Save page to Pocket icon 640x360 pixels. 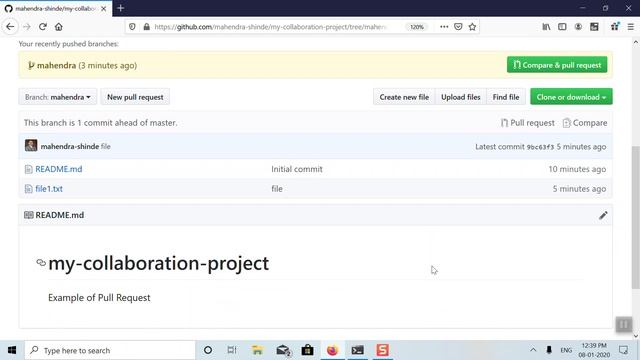coord(458,27)
